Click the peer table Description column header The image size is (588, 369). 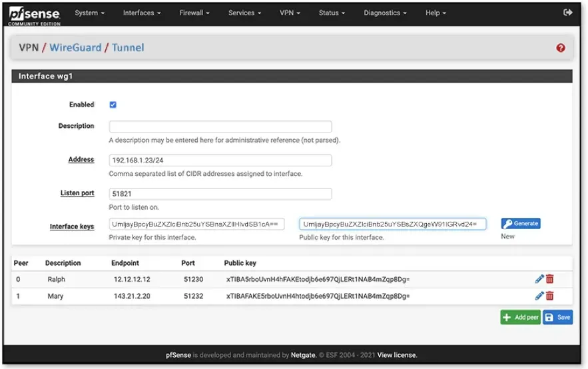[x=63, y=263]
